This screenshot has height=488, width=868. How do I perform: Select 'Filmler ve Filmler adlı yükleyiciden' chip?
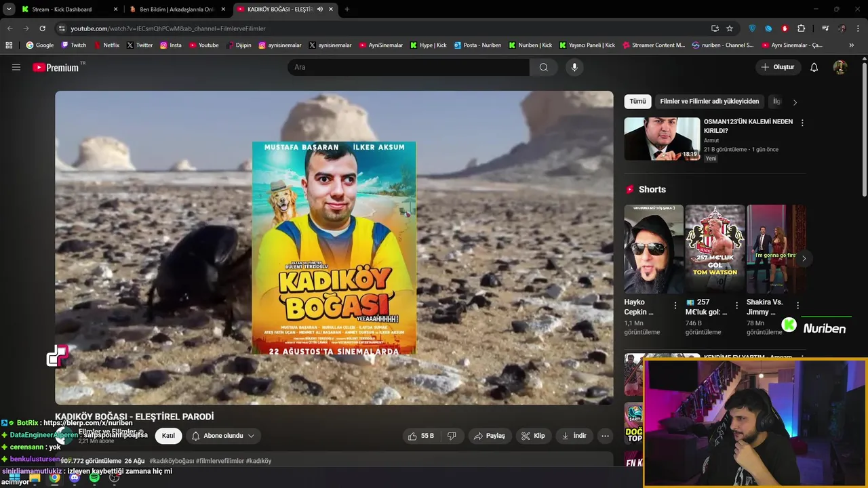(x=709, y=102)
